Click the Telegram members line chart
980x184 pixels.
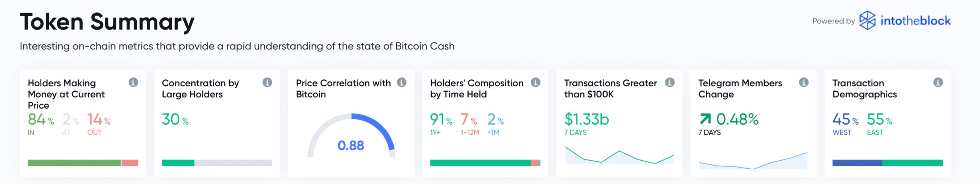tap(753, 161)
